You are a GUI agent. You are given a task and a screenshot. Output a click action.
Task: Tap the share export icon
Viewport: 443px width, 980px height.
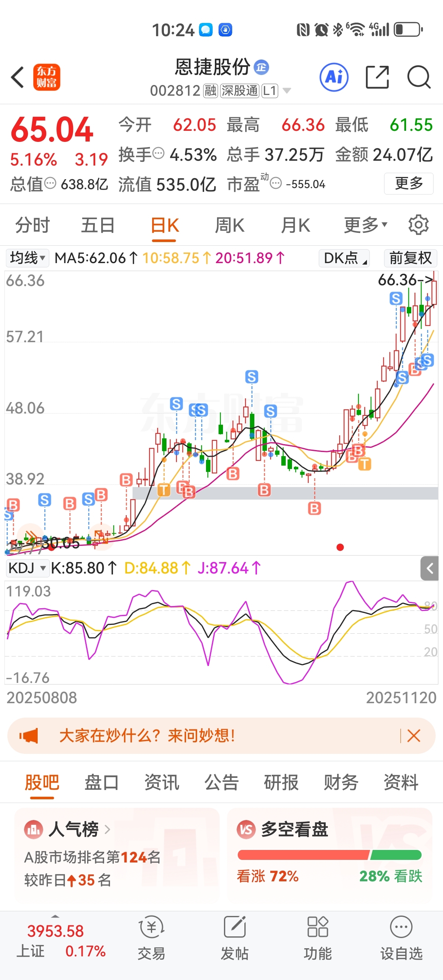[x=377, y=77]
